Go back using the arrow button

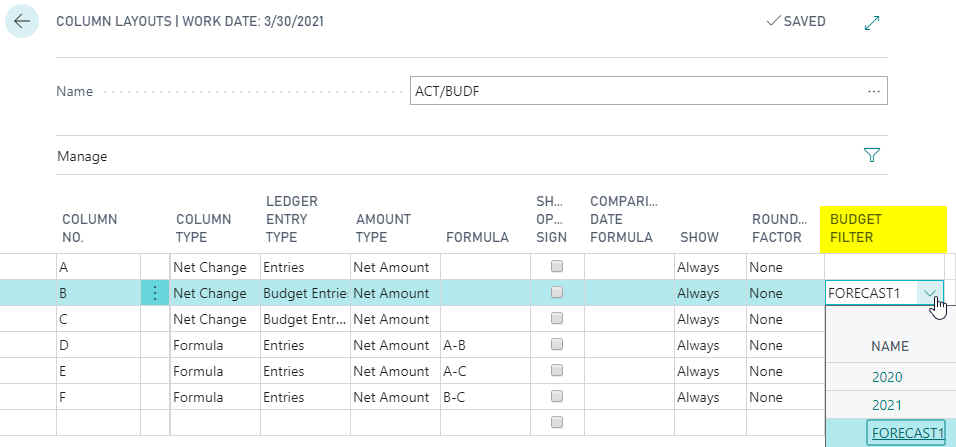(22, 21)
